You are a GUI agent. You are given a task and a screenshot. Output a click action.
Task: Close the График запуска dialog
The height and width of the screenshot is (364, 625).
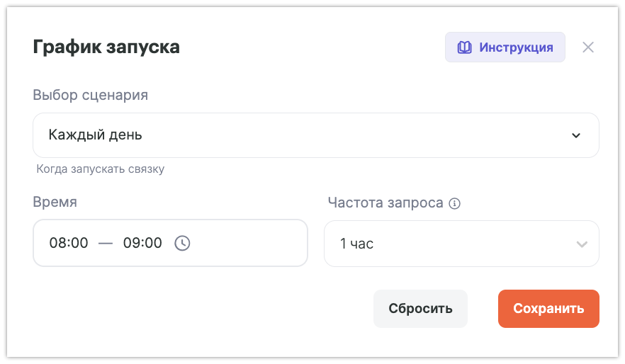click(587, 47)
